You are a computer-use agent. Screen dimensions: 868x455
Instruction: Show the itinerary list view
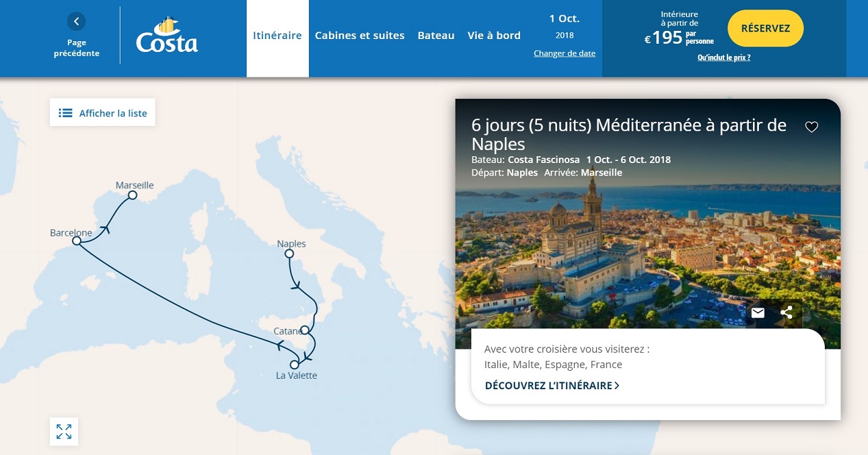[x=103, y=113]
